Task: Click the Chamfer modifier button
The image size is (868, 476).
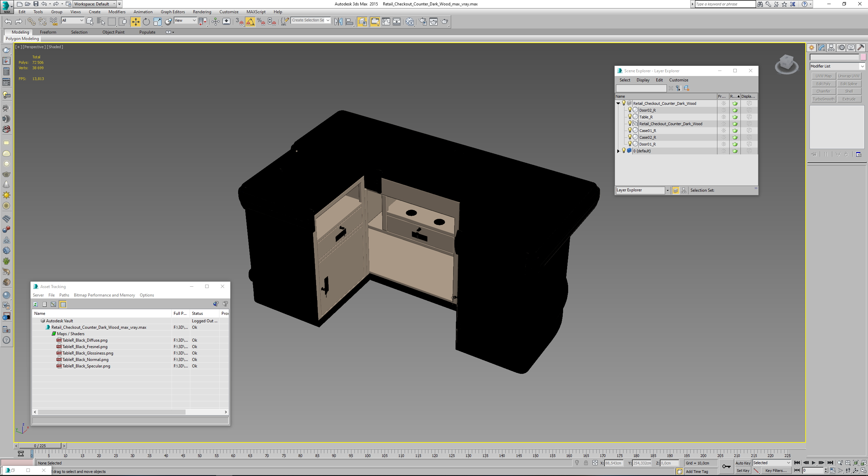Action: coord(824,91)
